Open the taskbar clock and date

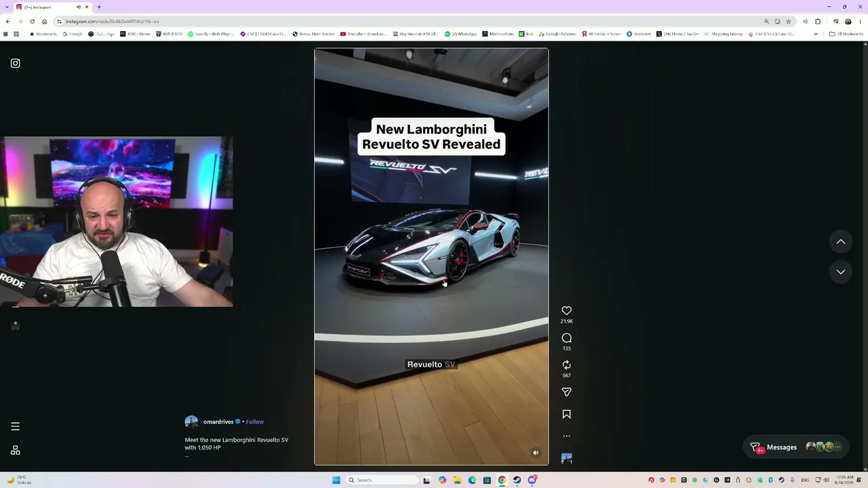(x=845, y=481)
